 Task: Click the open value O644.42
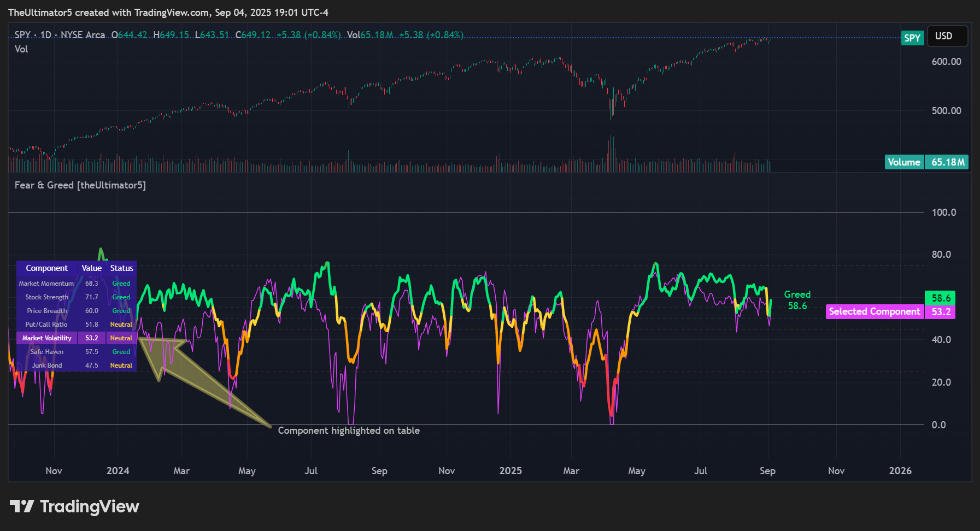pos(129,35)
